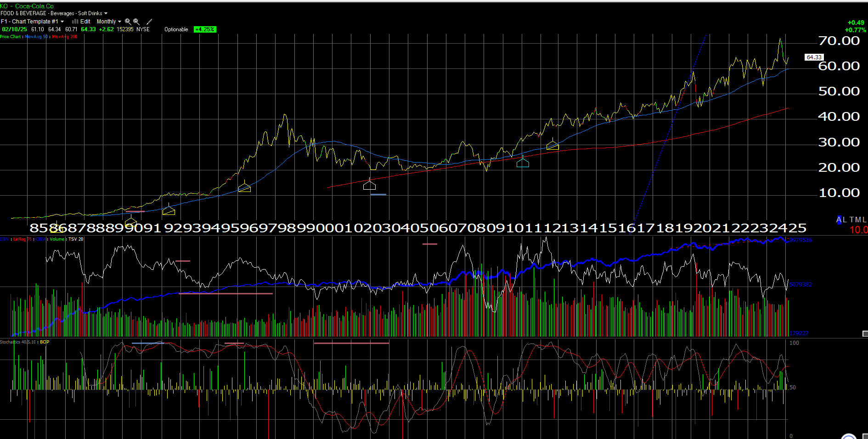Click the KO - Coca-Cola Co title
Image resolution: width=868 pixels, height=439 pixels.
[x=27, y=6]
